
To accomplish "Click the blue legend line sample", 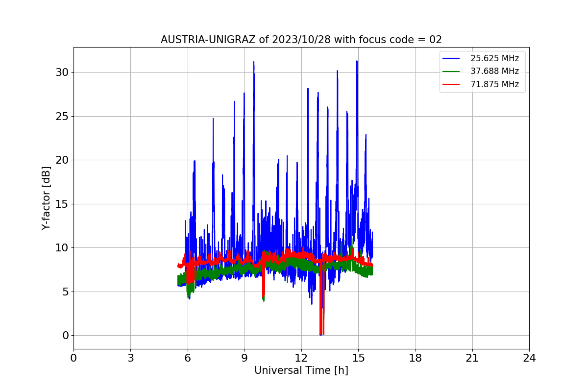I will pos(451,58).
